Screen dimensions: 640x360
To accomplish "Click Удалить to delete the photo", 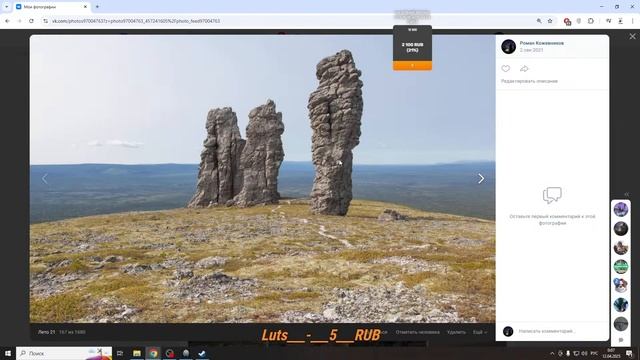I will pos(456,332).
